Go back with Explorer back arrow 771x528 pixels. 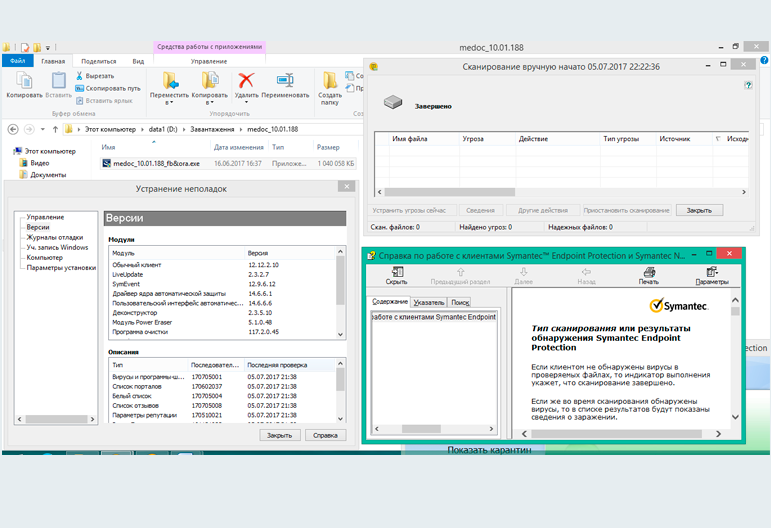pos(13,129)
